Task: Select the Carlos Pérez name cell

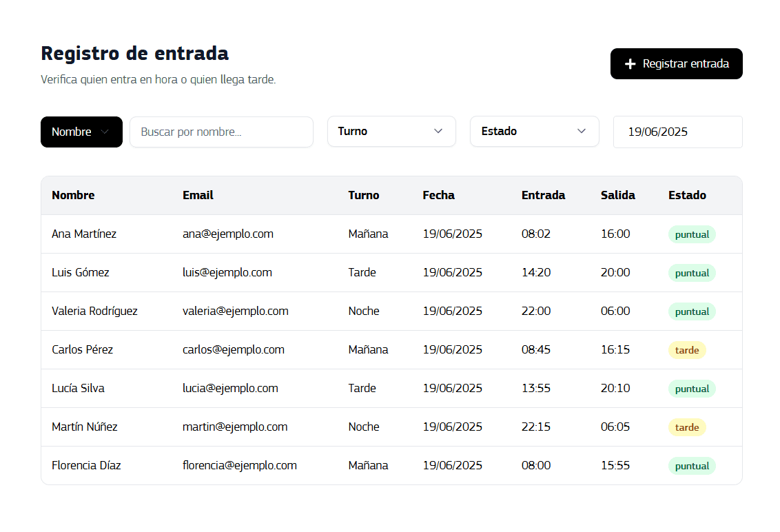Action: coord(83,350)
